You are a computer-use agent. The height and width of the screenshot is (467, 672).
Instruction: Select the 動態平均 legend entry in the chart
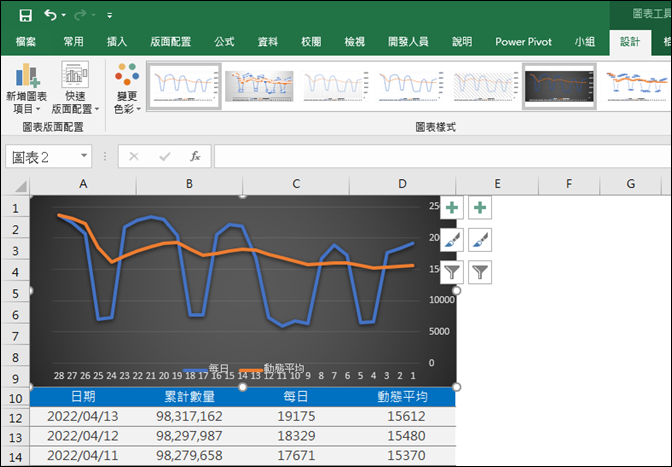(272, 368)
